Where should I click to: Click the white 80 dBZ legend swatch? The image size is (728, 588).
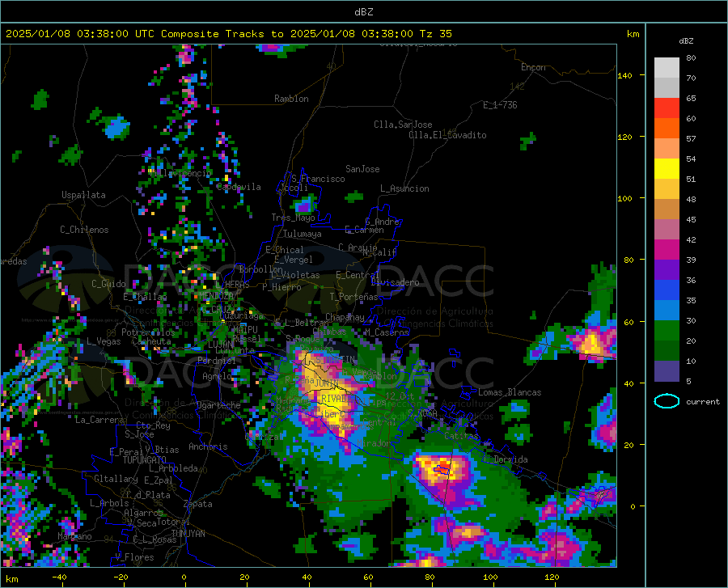(667, 68)
